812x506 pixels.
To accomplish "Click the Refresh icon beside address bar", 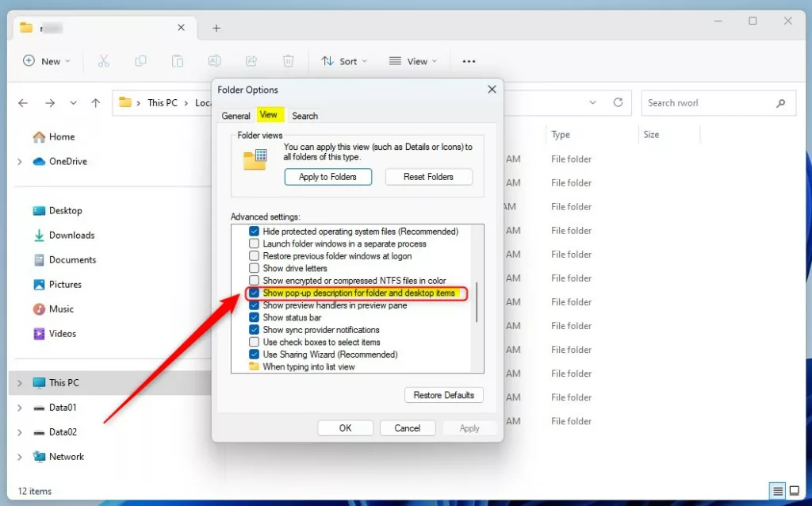I will point(618,102).
